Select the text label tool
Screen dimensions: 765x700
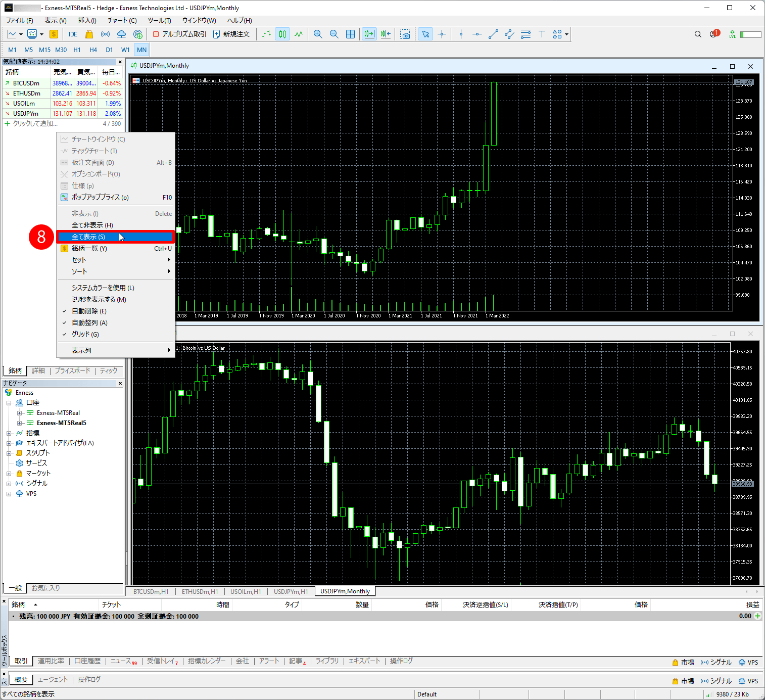[x=542, y=34]
